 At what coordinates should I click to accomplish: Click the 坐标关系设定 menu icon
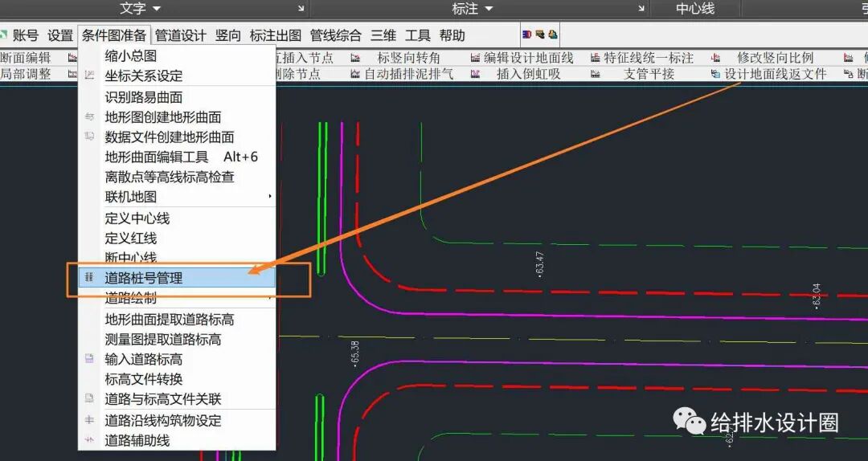tap(89, 75)
